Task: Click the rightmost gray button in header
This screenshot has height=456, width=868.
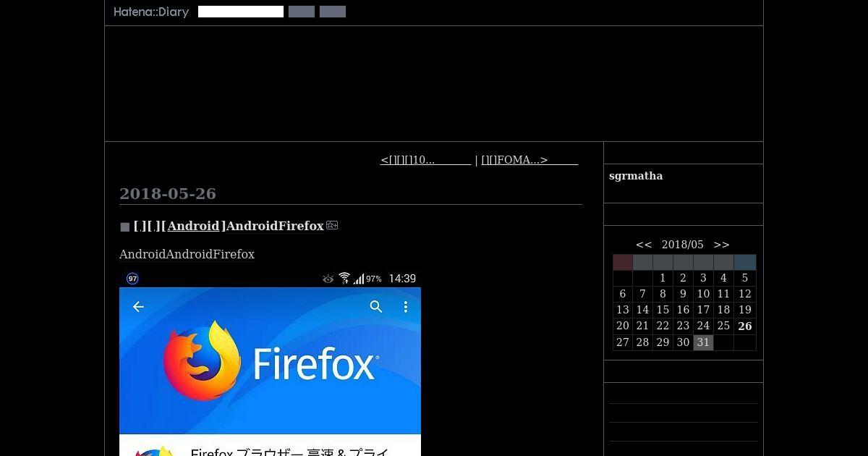Action: [x=333, y=12]
